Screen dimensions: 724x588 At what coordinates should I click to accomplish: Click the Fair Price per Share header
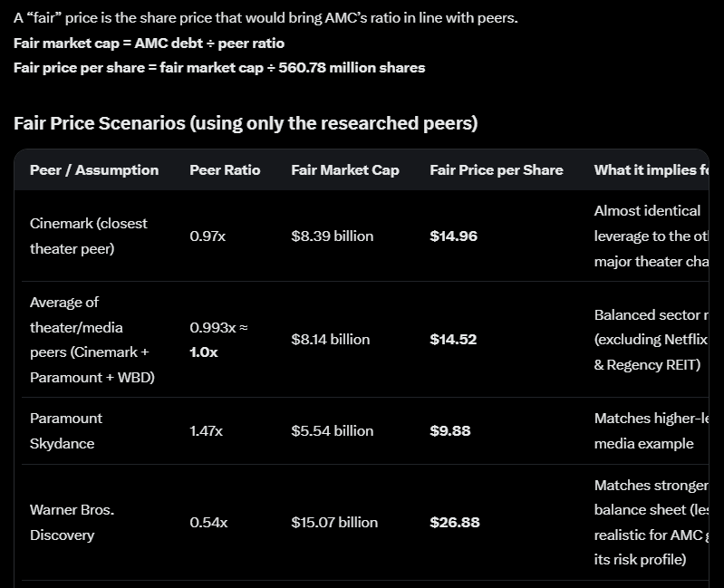coord(497,169)
